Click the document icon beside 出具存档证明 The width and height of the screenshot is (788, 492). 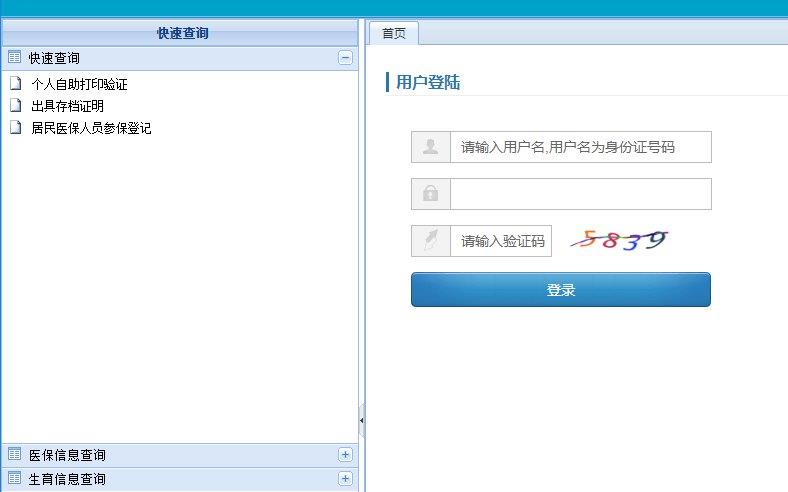(x=16, y=106)
